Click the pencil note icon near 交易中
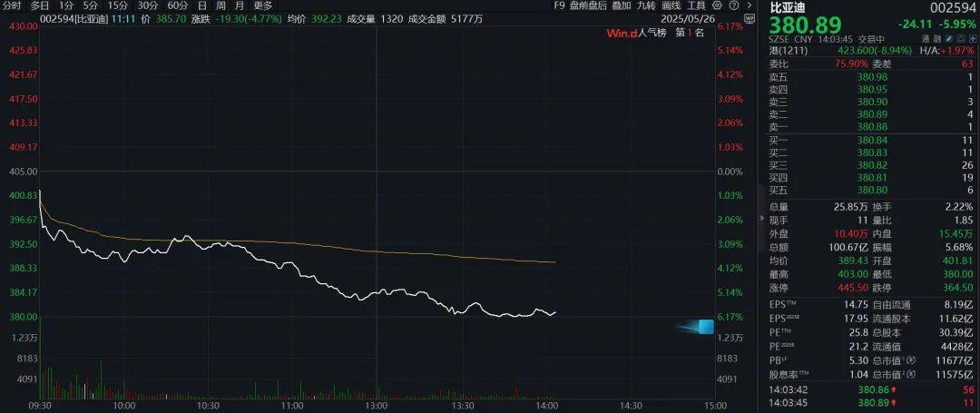 (x=949, y=39)
